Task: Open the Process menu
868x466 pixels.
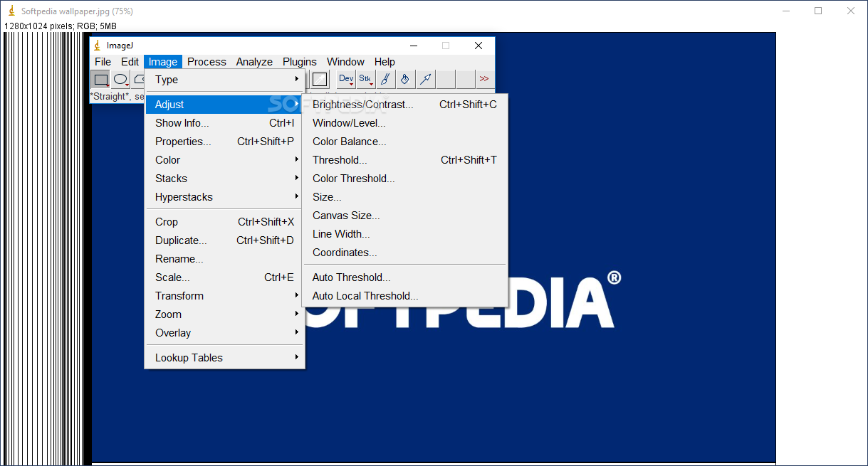Action: [206, 62]
